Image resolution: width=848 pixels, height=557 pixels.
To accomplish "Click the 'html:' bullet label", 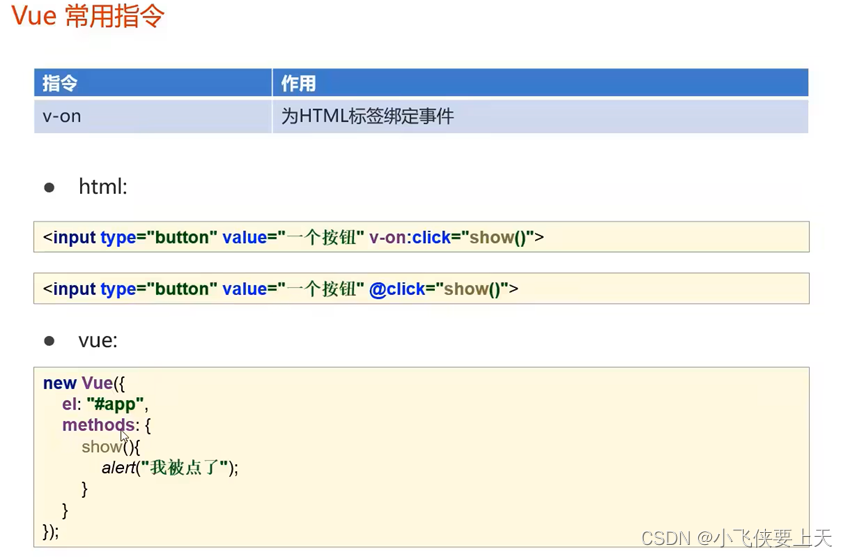I will 103,187.
